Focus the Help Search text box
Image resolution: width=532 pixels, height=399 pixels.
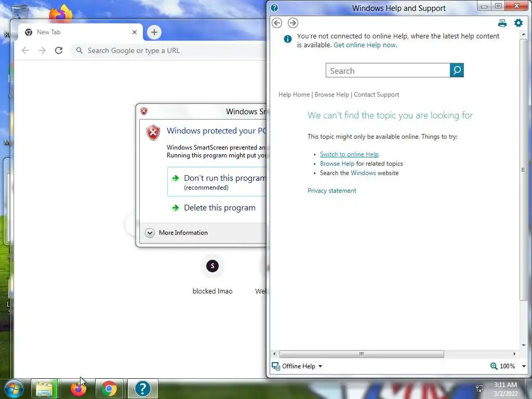[x=388, y=70]
